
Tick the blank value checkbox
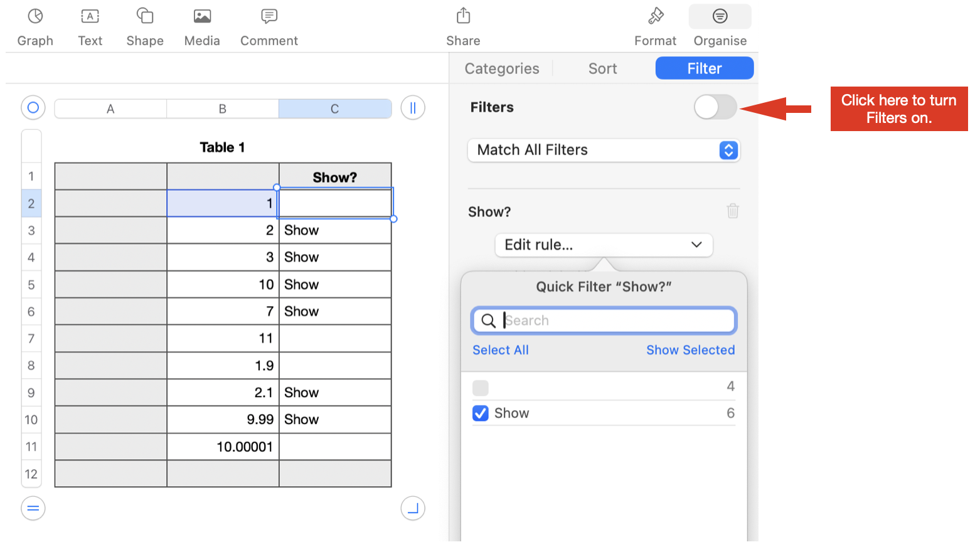pos(481,388)
